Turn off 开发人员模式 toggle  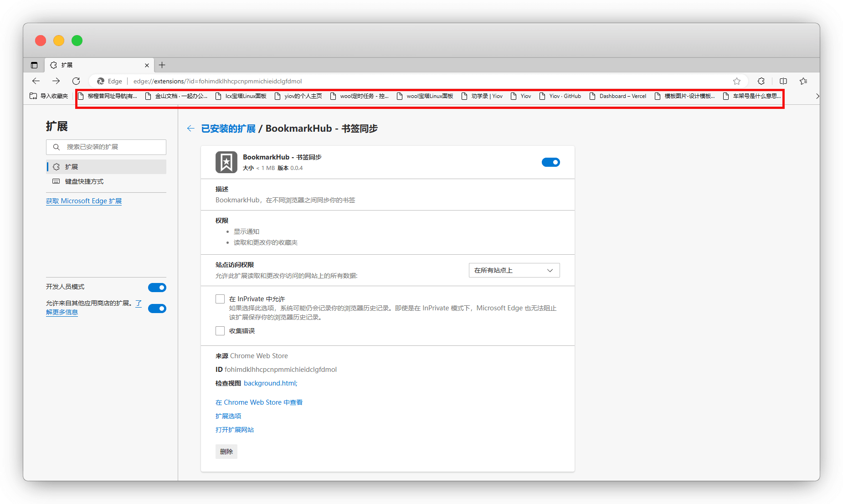[157, 288]
